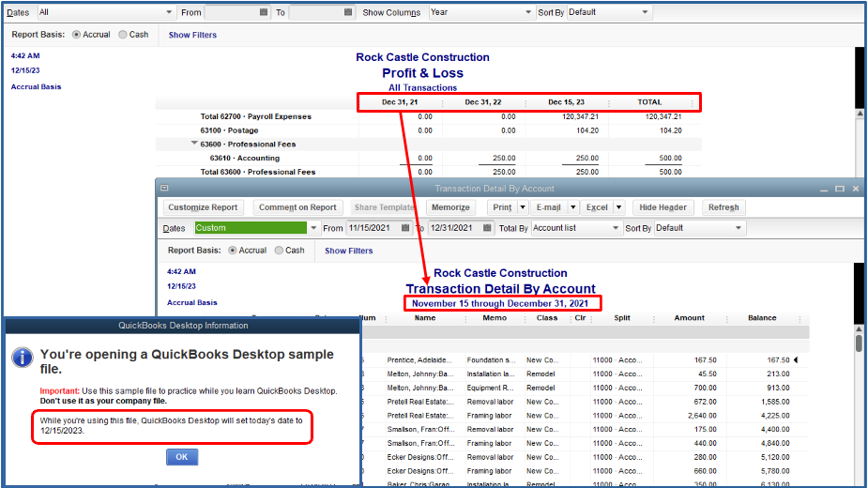
Task: Open the Print button dropdown arrow
Action: (523, 207)
